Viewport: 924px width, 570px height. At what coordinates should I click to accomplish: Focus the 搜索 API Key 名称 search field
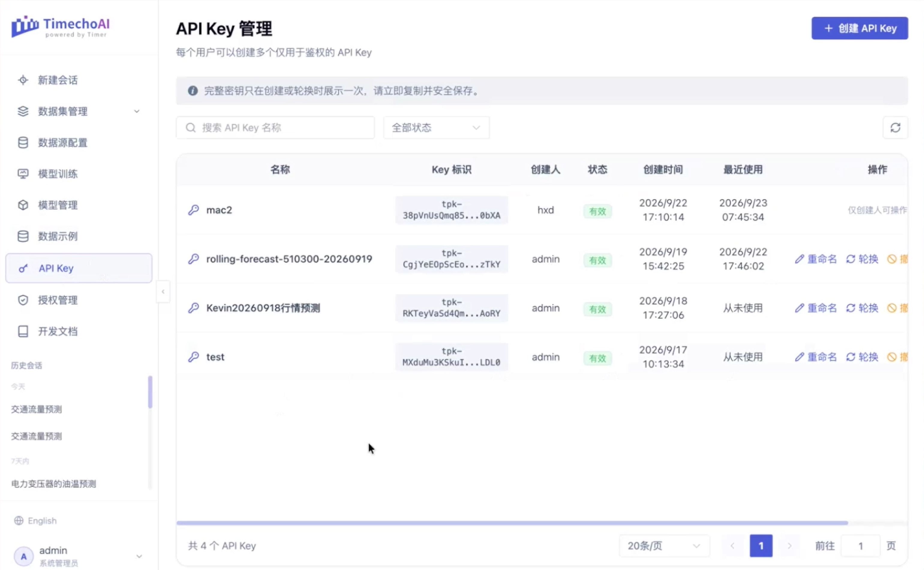[x=275, y=128]
